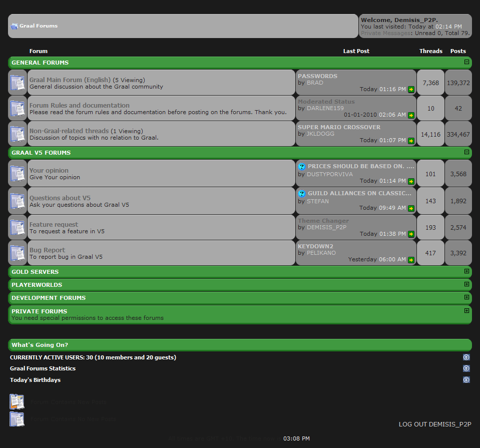480x448 pixels.
Task: Go to last post arrow for GUILD ALLIANCES ON CLASSIC
Action: click(411, 208)
